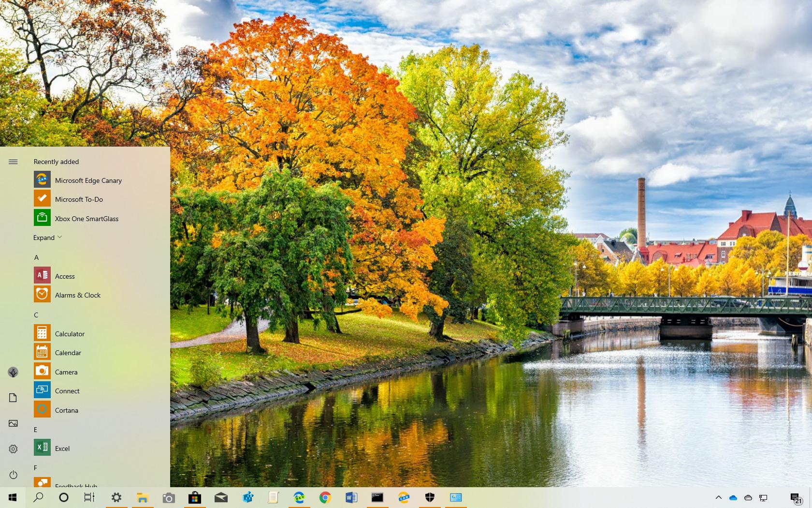Open the Microsoft Store from the taskbar

[x=194, y=497]
